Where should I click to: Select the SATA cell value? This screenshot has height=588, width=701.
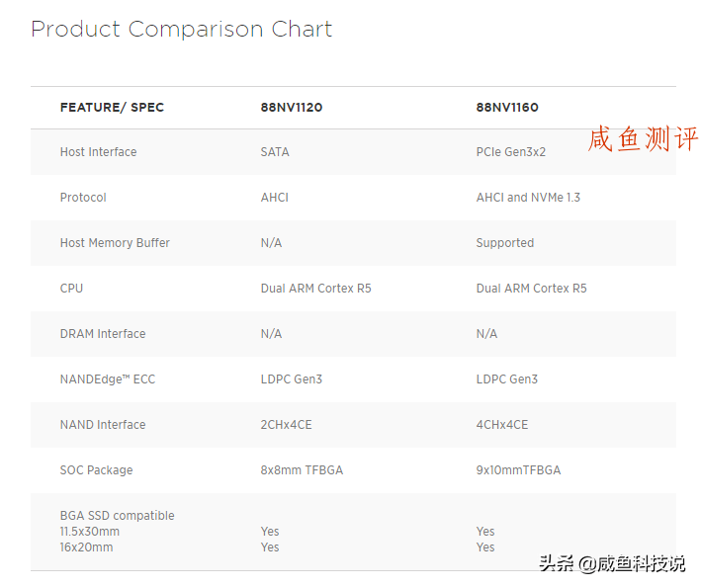click(x=275, y=152)
